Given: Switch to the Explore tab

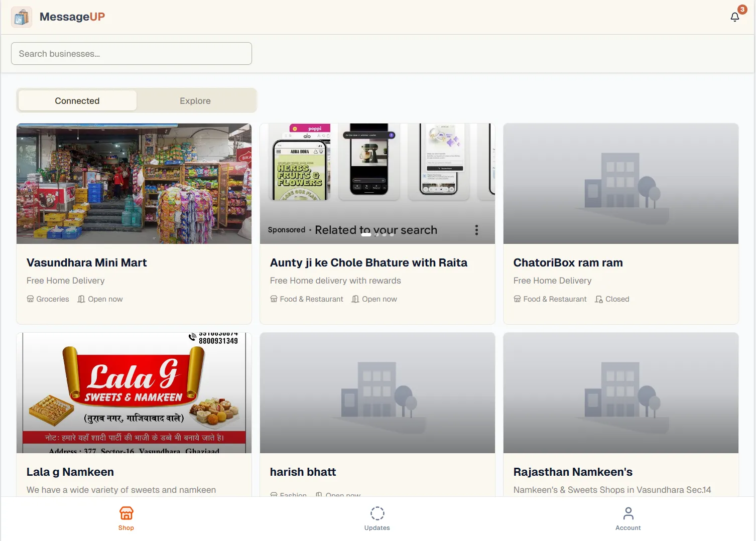Looking at the screenshot, I should click(x=195, y=100).
